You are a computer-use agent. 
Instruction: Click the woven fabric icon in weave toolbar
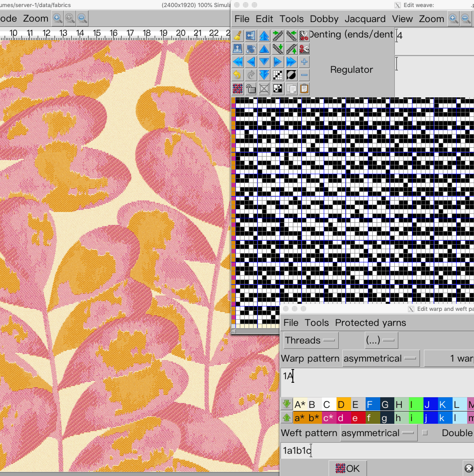(x=237, y=88)
